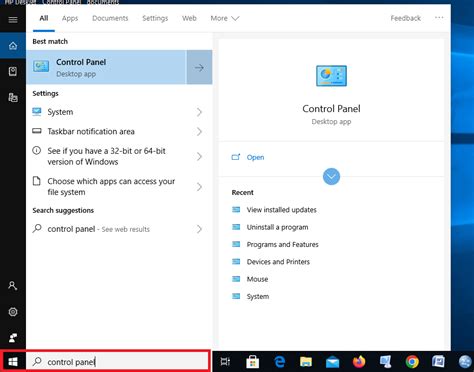
Task: Open the computer monitor taskbar icon
Action: (x=385, y=362)
